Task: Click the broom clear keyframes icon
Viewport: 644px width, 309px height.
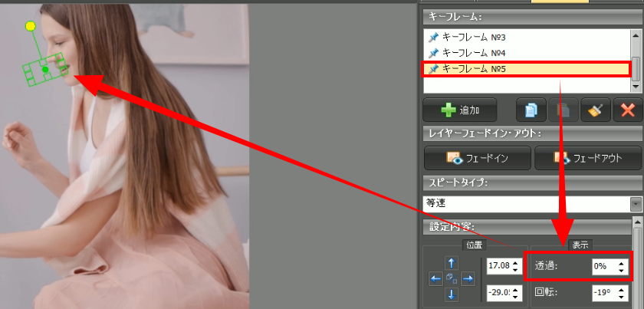Action: click(x=595, y=110)
